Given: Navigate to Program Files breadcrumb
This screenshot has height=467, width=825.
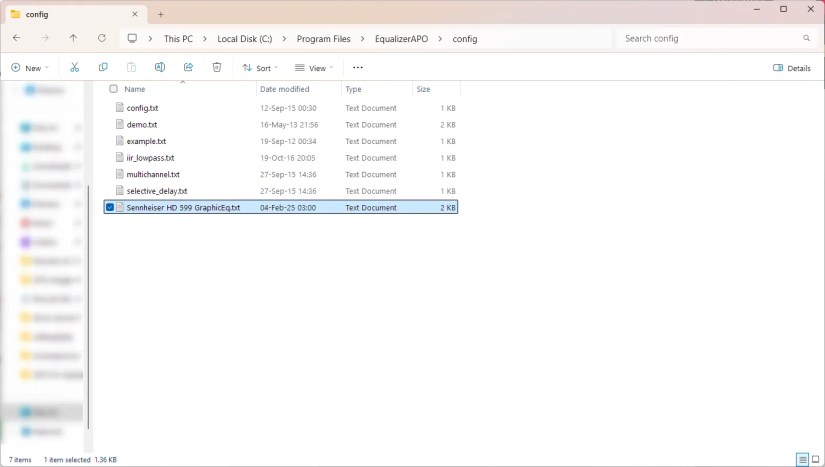Looking at the screenshot, I should [x=324, y=38].
